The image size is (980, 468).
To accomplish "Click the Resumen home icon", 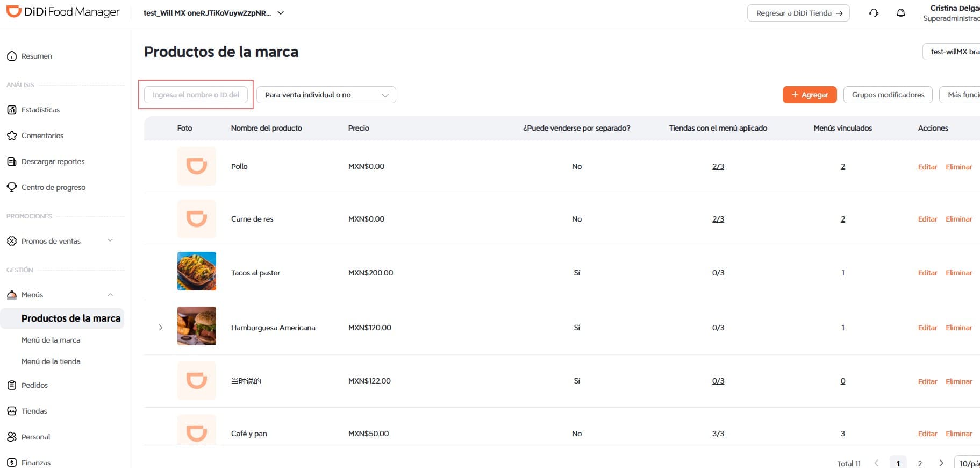I will coord(12,56).
